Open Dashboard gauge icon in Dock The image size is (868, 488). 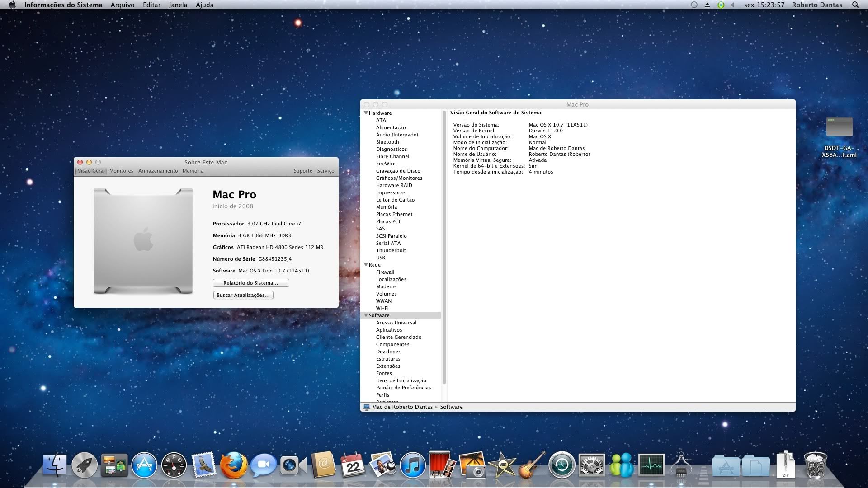click(174, 465)
